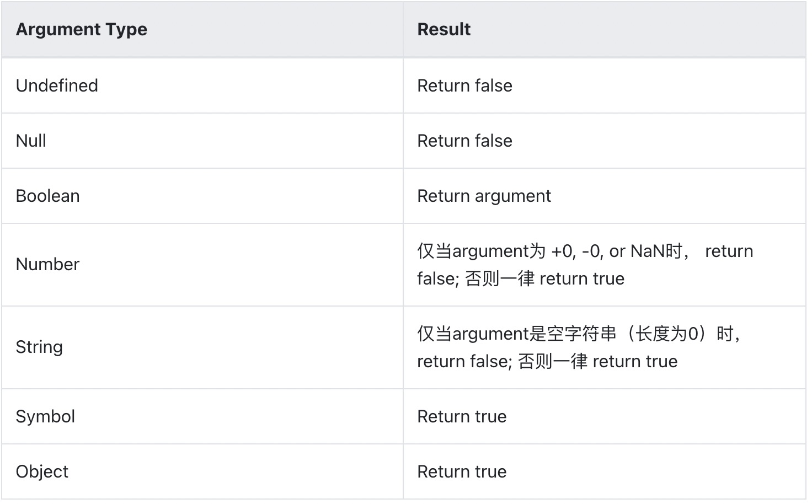Click the NaN text in Number result
Screen dimensions: 812x504
(647, 251)
